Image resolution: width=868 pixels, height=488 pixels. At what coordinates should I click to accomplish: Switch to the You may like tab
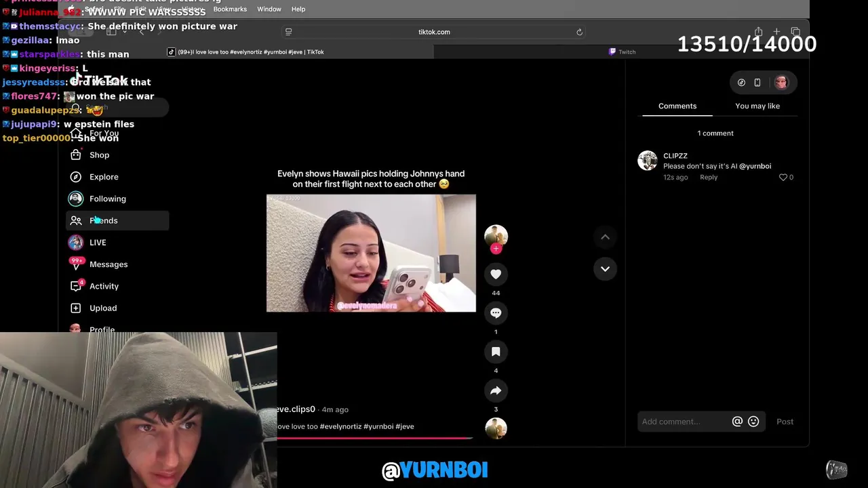757,106
